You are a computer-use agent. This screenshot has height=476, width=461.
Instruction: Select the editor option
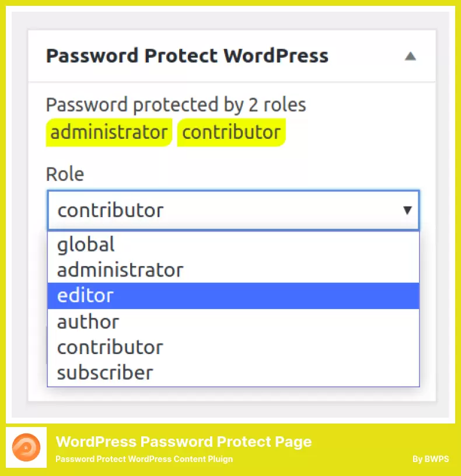point(233,296)
